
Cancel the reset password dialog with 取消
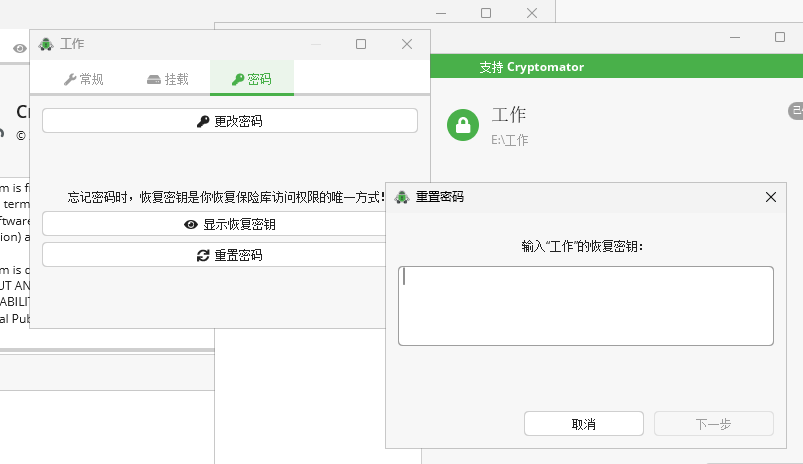(584, 424)
